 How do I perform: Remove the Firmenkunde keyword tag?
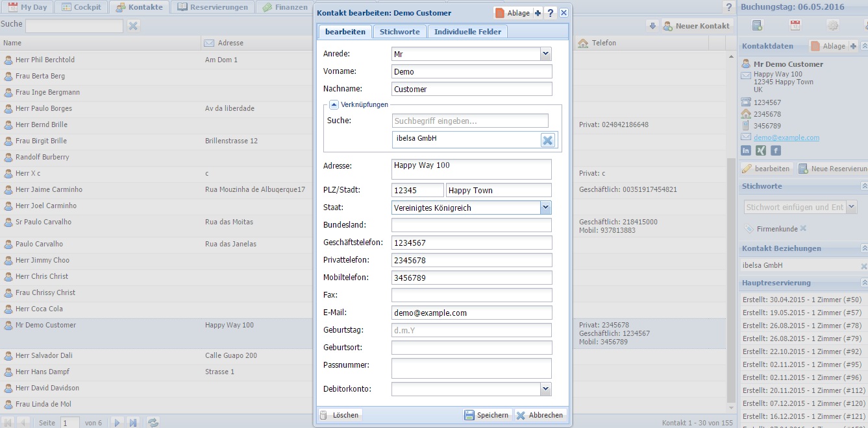pos(803,228)
